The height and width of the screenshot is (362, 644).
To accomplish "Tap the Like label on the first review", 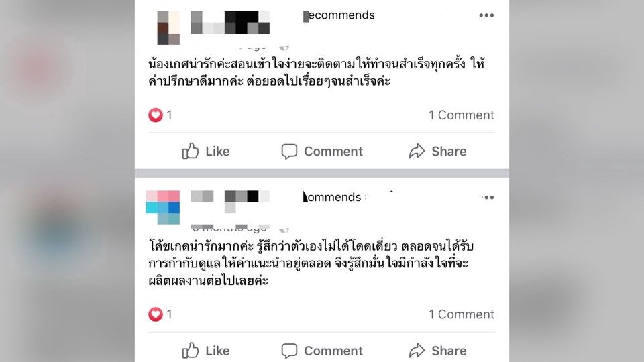I will pos(217,152).
